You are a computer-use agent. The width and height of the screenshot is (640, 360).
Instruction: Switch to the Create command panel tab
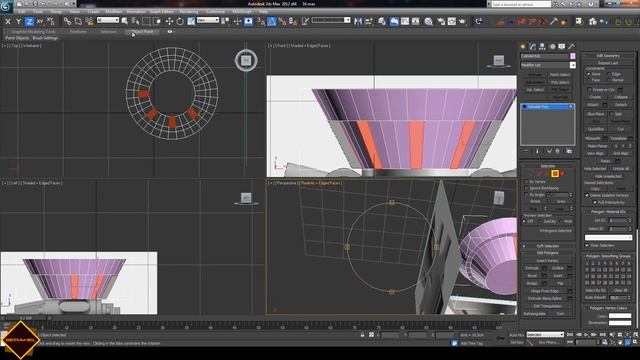[523, 47]
